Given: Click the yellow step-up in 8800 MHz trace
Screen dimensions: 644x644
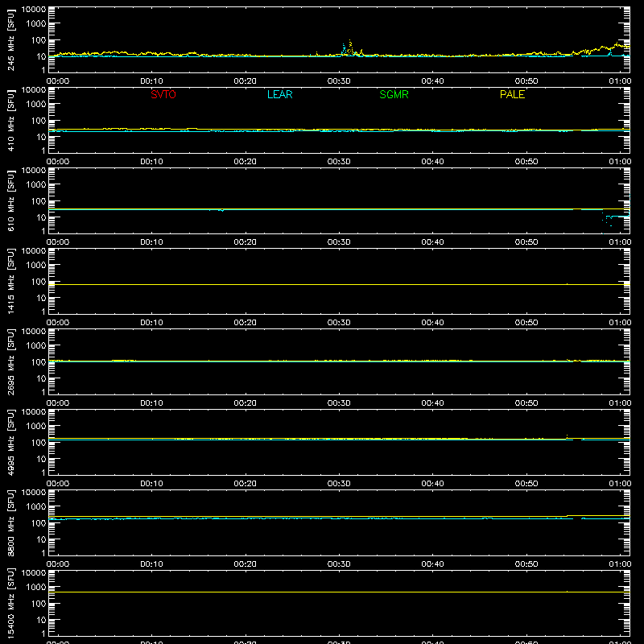Looking at the screenshot, I should point(568,516).
